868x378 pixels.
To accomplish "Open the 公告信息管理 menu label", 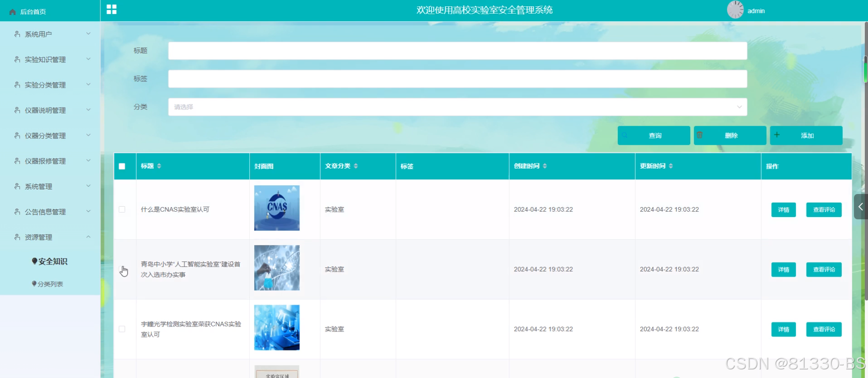I will point(45,212).
